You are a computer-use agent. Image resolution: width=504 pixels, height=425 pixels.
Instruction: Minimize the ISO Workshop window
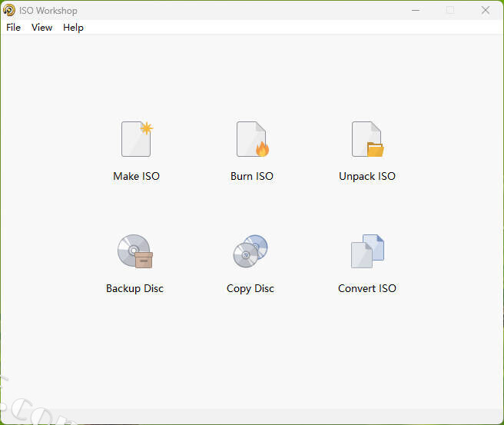(x=416, y=10)
